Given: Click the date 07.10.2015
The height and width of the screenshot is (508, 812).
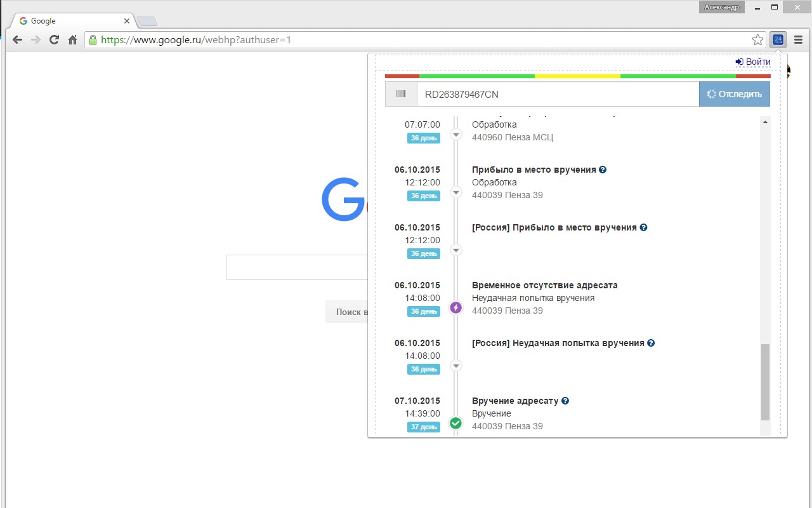Looking at the screenshot, I should (x=417, y=401).
